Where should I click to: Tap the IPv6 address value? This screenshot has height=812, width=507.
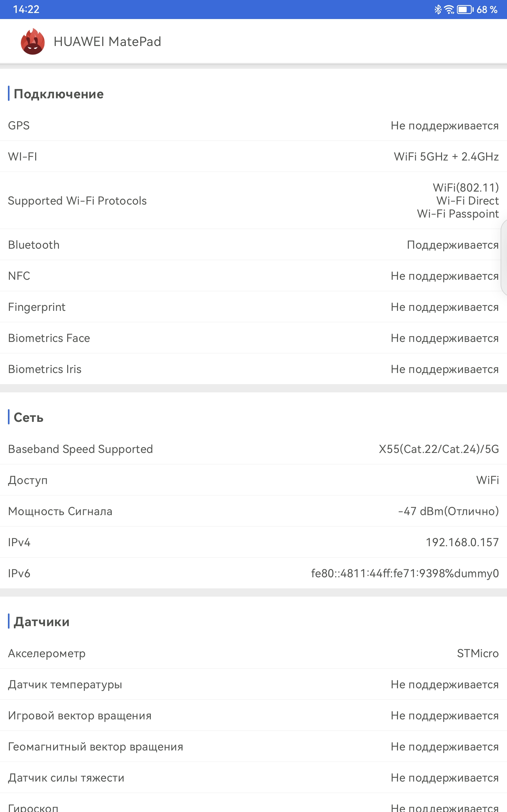(x=405, y=573)
